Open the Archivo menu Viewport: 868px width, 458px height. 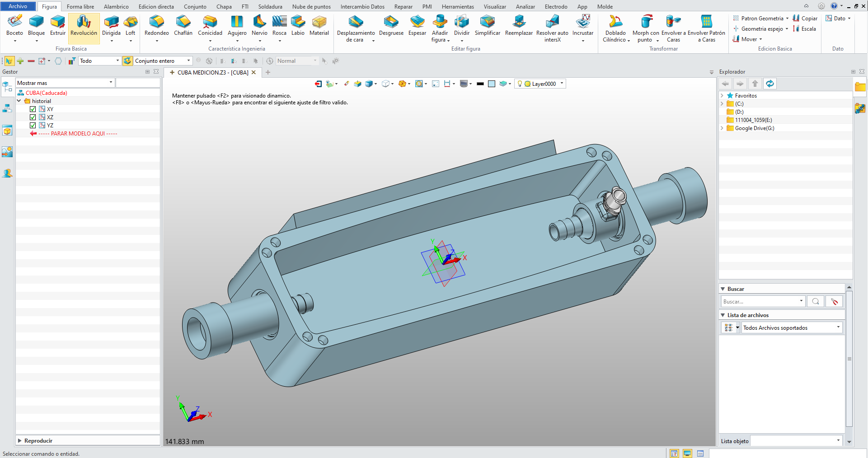(x=18, y=6)
